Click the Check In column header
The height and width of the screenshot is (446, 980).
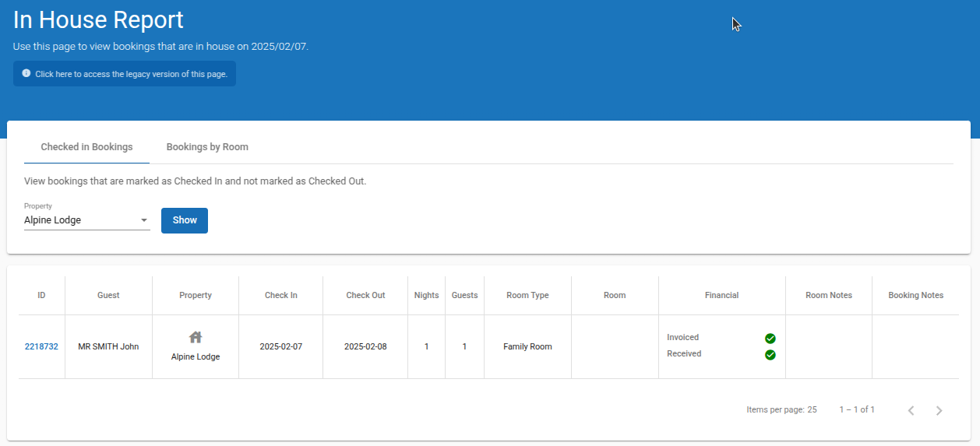pos(280,295)
